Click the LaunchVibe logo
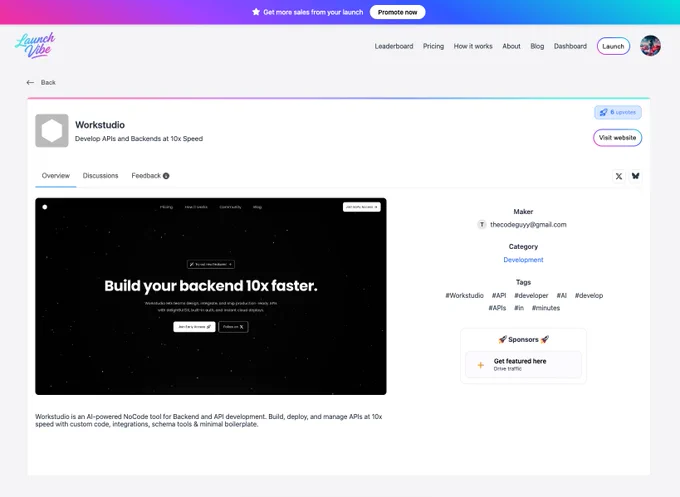Image resolution: width=680 pixels, height=497 pixels. (x=35, y=45)
